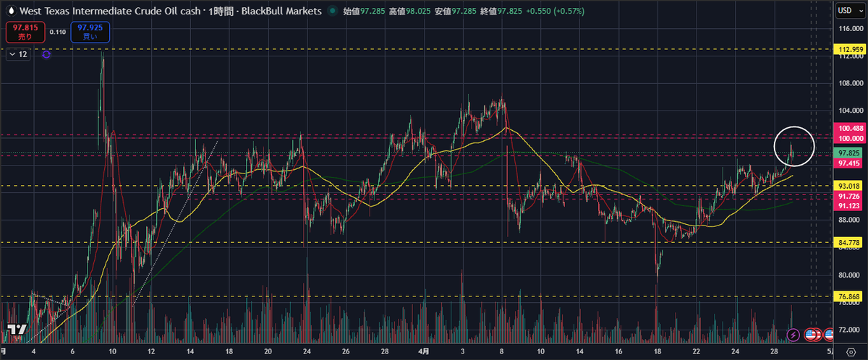Click the 始値 97.285 open value
Screen dimensions: 868x360
tap(365, 12)
